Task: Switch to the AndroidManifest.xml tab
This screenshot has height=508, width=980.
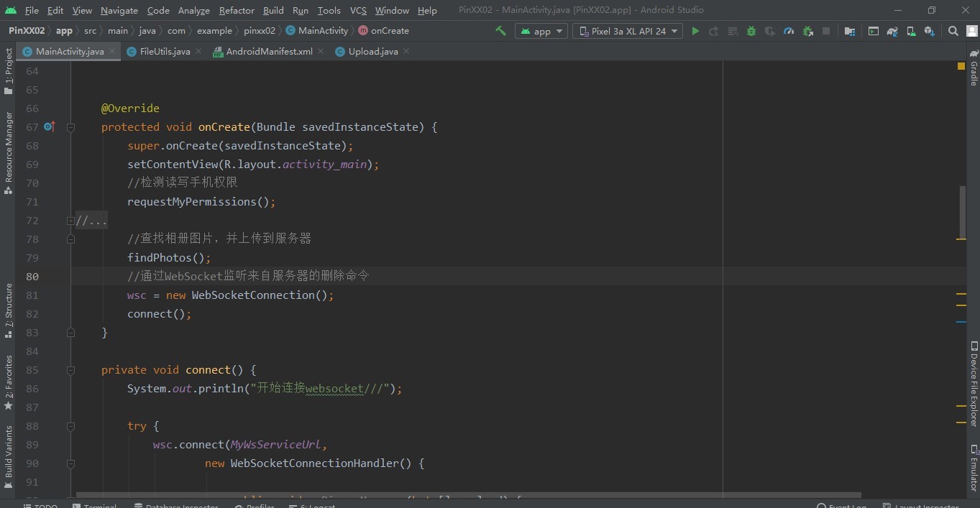Action: click(x=269, y=52)
